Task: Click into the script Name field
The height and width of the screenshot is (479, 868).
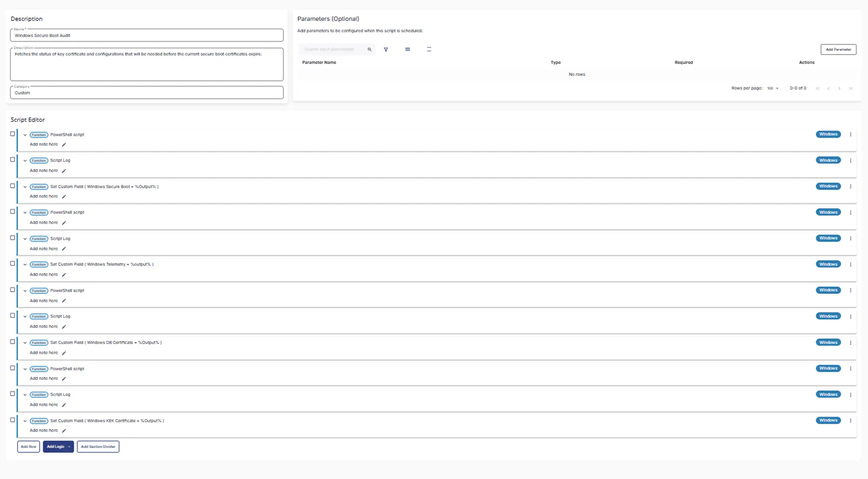Action: pos(146,36)
